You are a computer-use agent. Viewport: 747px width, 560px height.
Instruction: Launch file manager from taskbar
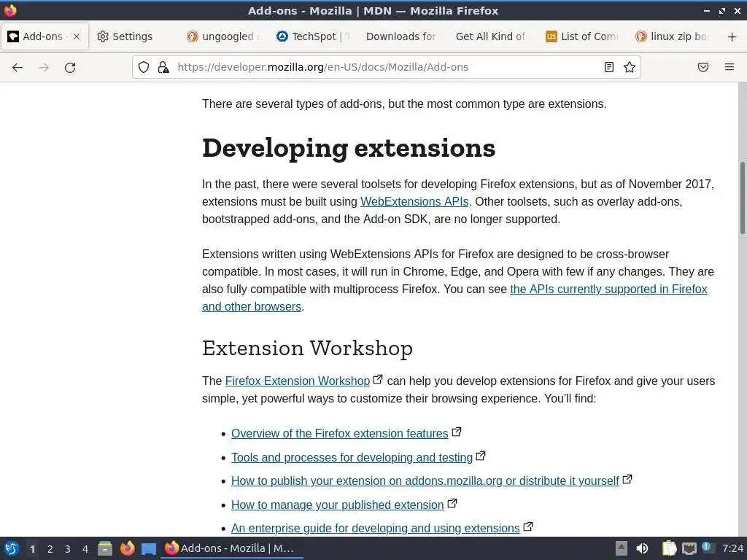[105, 549]
